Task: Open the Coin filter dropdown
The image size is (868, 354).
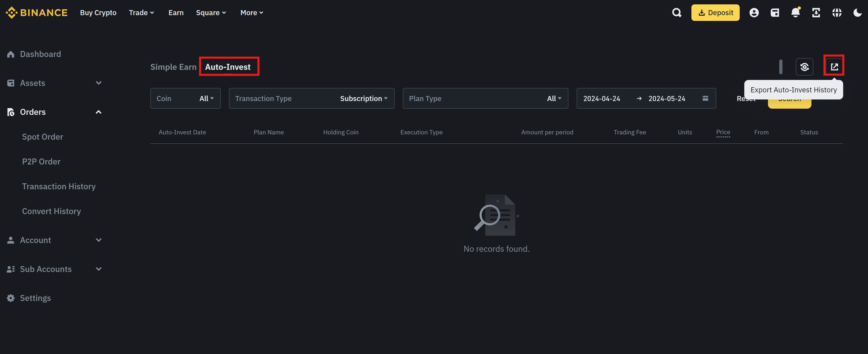Action: click(185, 98)
